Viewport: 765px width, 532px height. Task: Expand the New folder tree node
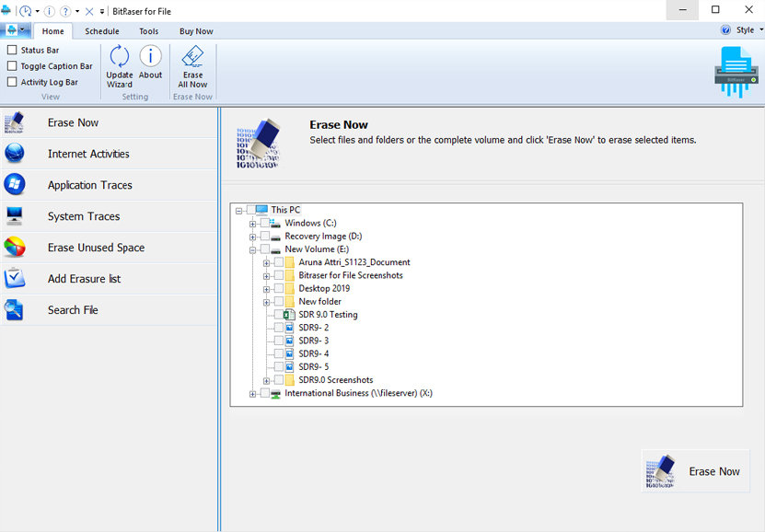tap(266, 303)
